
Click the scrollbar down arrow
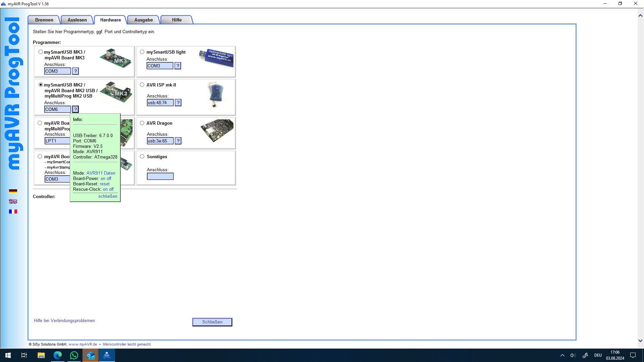point(640,341)
